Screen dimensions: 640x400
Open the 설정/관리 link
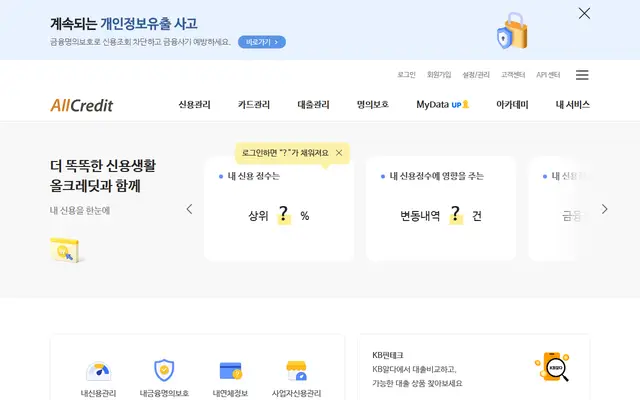[x=476, y=75]
